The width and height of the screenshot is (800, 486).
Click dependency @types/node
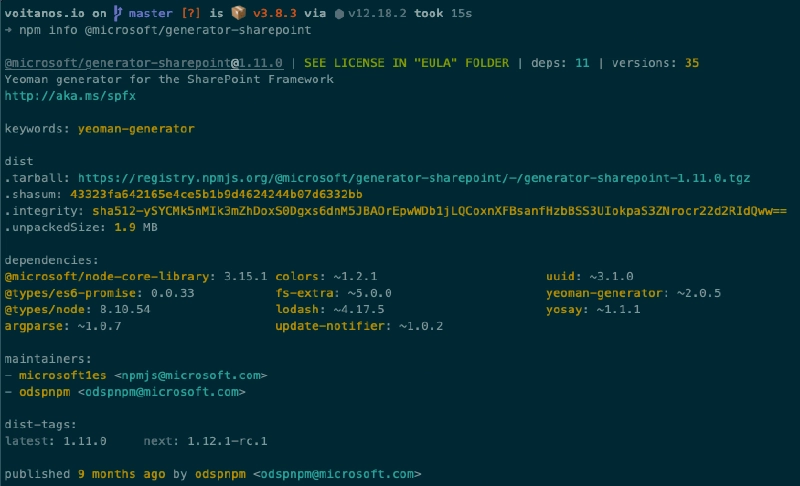click(44, 310)
